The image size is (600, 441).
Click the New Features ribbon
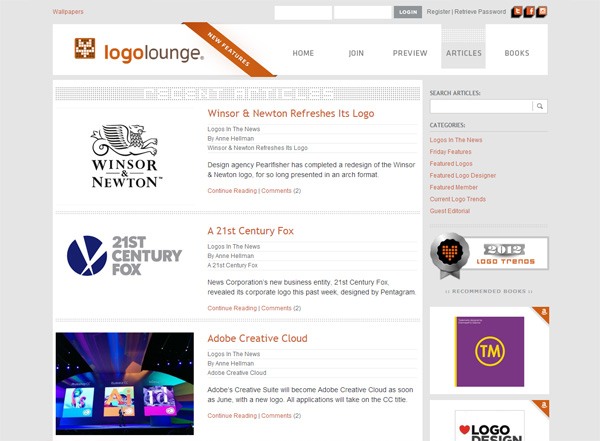(x=229, y=49)
